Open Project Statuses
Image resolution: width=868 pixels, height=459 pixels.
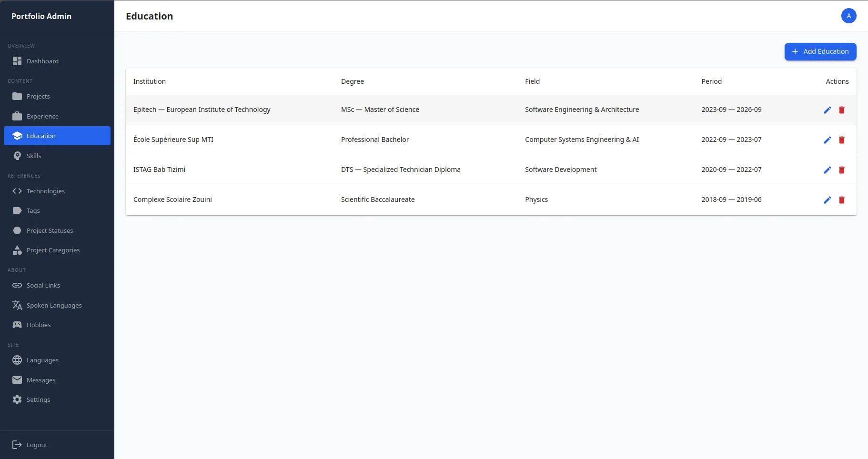pyautogui.click(x=57, y=230)
